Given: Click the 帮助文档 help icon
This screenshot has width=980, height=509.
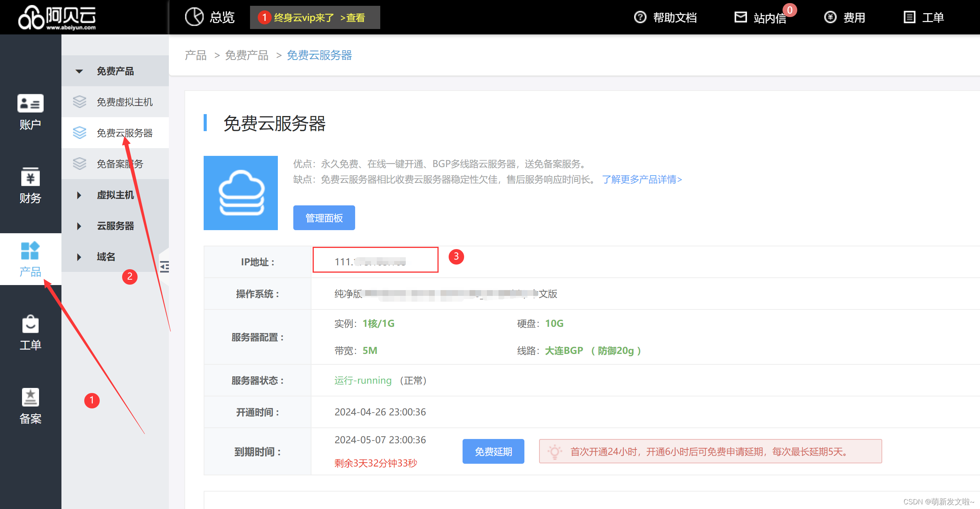Looking at the screenshot, I should [640, 17].
